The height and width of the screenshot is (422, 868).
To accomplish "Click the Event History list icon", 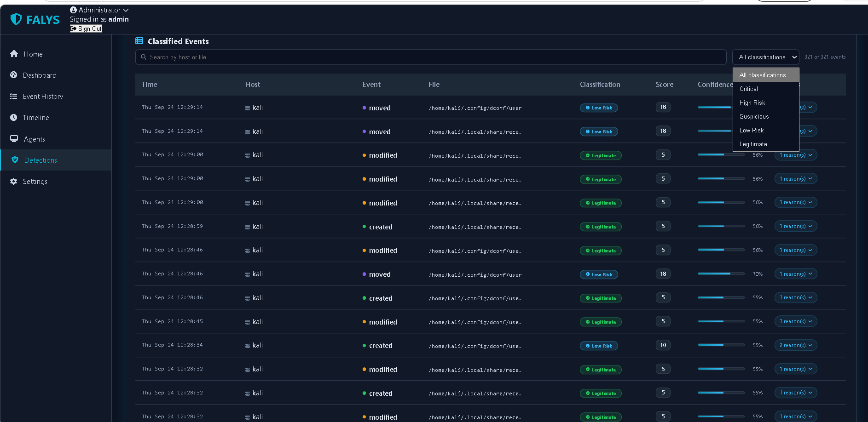I will click(x=14, y=96).
